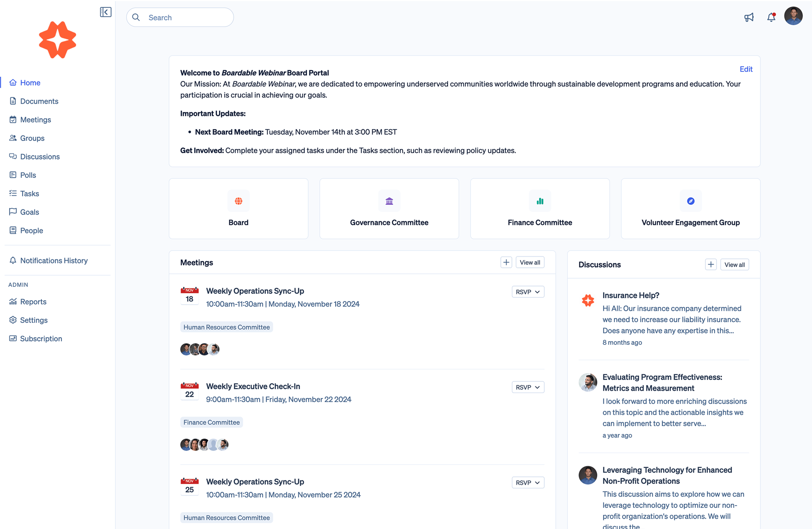Open the Meetings section in the sidebar
The width and height of the screenshot is (812, 529).
click(35, 119)
